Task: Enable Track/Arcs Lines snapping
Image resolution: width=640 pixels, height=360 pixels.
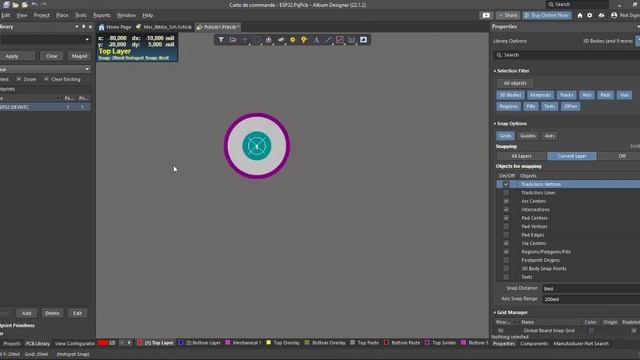Action: [506, 193]
